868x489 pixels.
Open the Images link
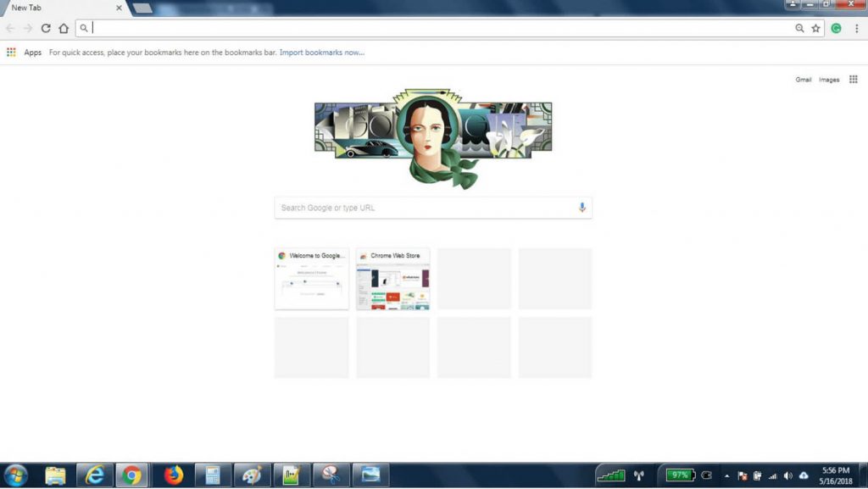(829, 80)
